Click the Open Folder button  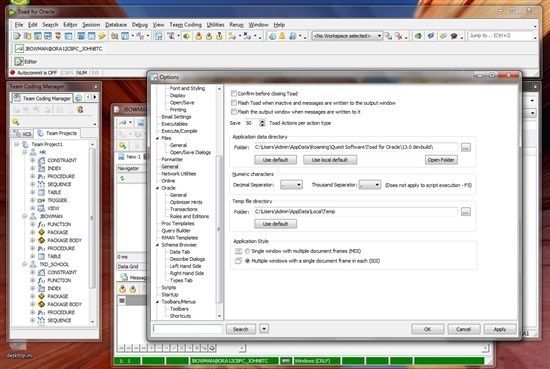[x=441, y=160]
